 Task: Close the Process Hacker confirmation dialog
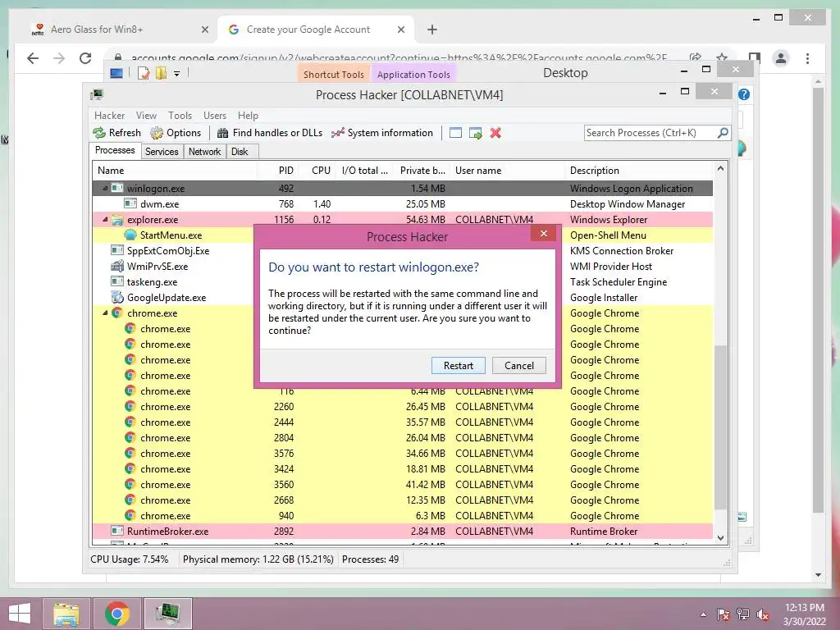544,234
